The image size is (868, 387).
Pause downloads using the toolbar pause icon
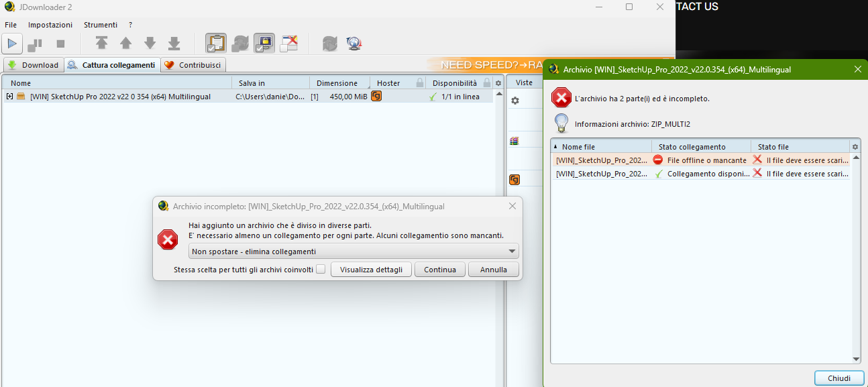[35, 44]
